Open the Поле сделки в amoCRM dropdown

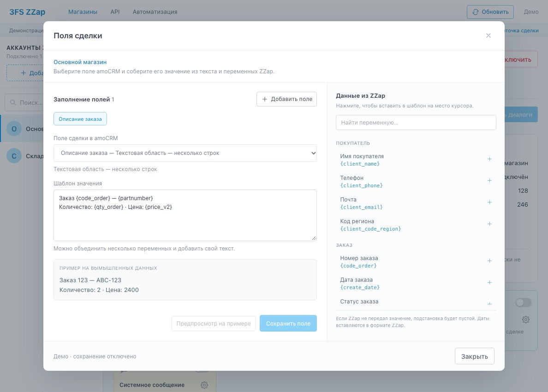coord(185,153)
